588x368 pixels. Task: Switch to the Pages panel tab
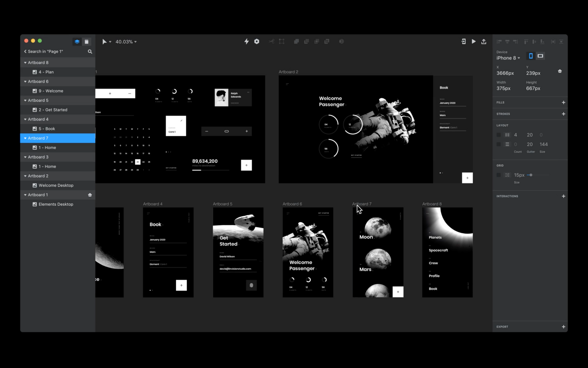click(x=86, y=42)
